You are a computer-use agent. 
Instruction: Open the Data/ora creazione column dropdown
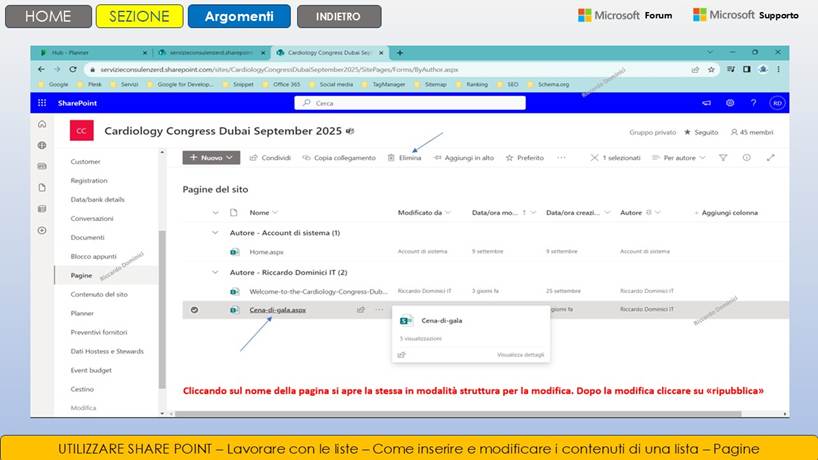coord(578,213)
